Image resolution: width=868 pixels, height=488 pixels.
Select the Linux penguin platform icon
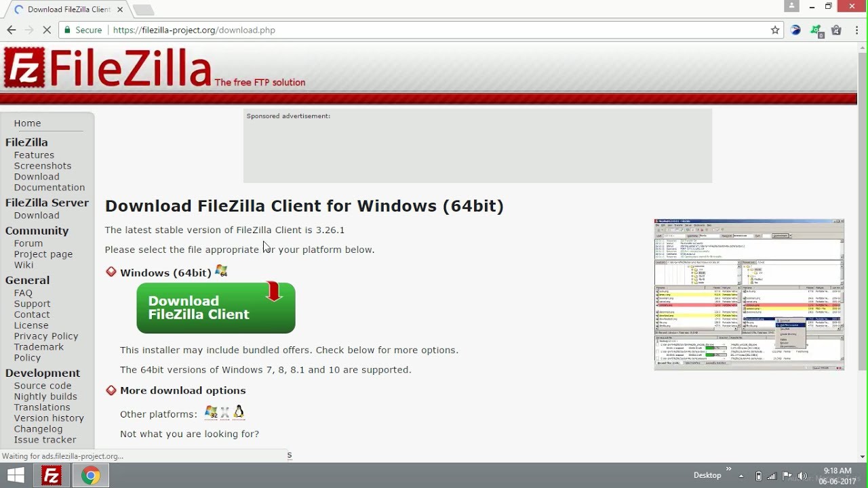(239, 412)
